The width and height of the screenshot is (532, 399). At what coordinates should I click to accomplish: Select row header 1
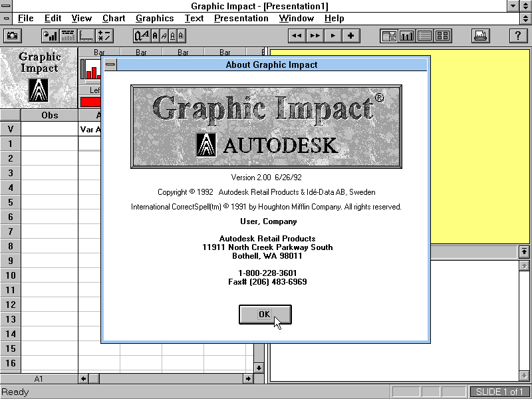click(x=11, y=144)
